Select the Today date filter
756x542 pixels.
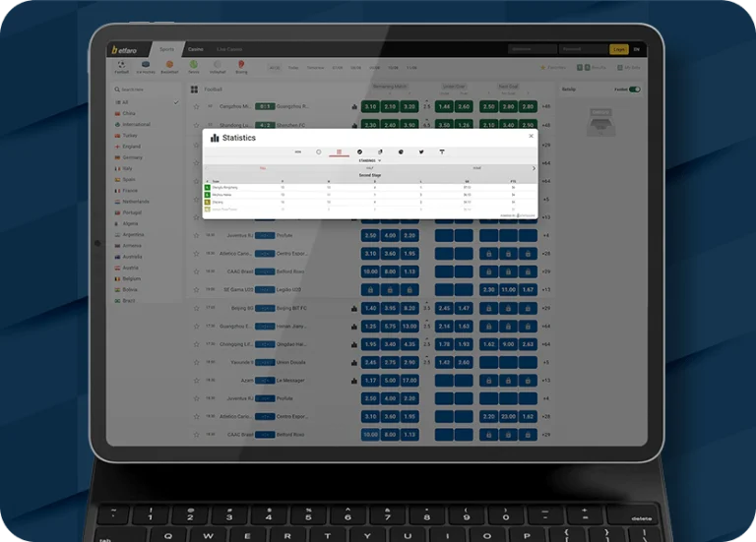pos(293,68)
